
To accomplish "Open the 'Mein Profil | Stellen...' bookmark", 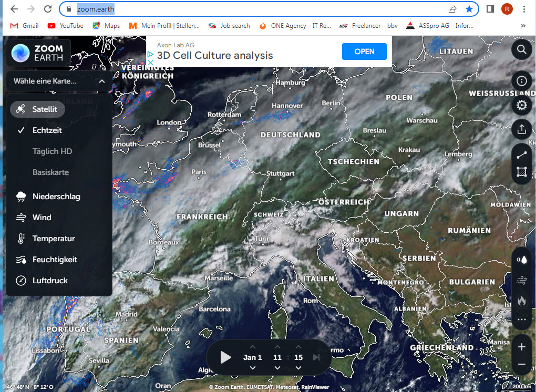I will (164, 26).
